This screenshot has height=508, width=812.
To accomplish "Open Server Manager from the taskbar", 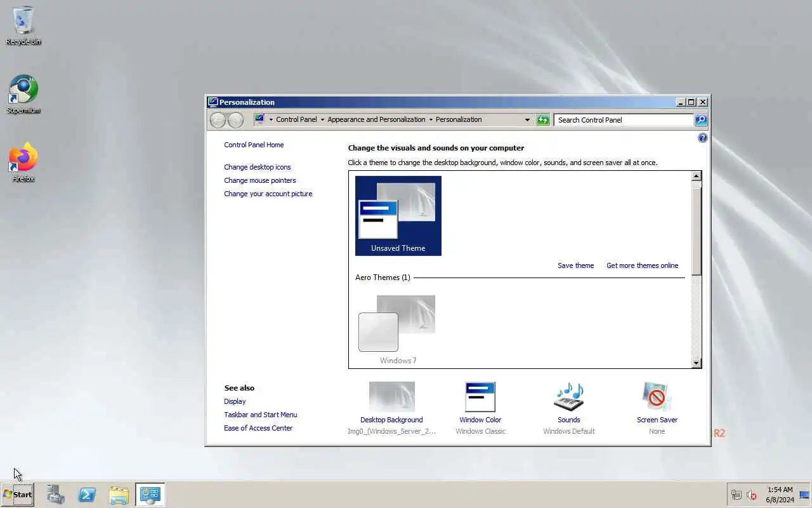I will click(x=56, y=495).
